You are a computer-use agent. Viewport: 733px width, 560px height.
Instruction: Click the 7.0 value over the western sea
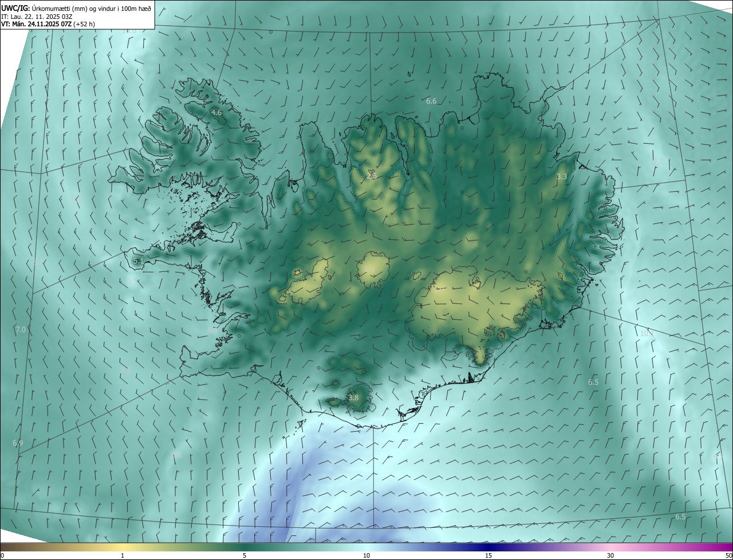pos(21,329)
